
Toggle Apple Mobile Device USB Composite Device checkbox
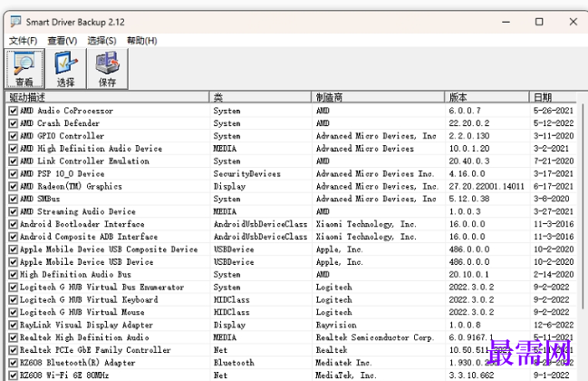click(x=13, y=249)
